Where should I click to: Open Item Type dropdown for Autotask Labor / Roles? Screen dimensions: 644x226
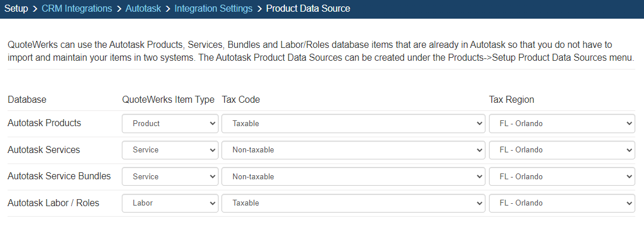tap(170, 203)
